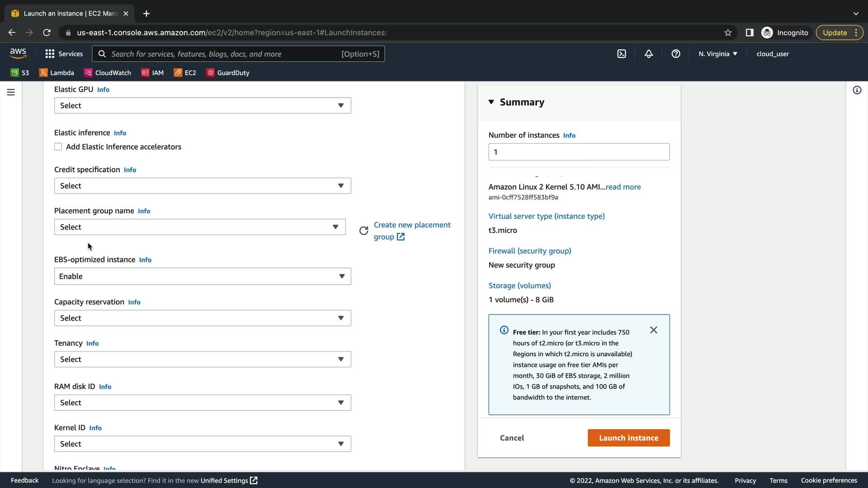Screen dimensions: 868x488
Task: Toggle the left navigation hamburger menu
Action: point(11,92)
